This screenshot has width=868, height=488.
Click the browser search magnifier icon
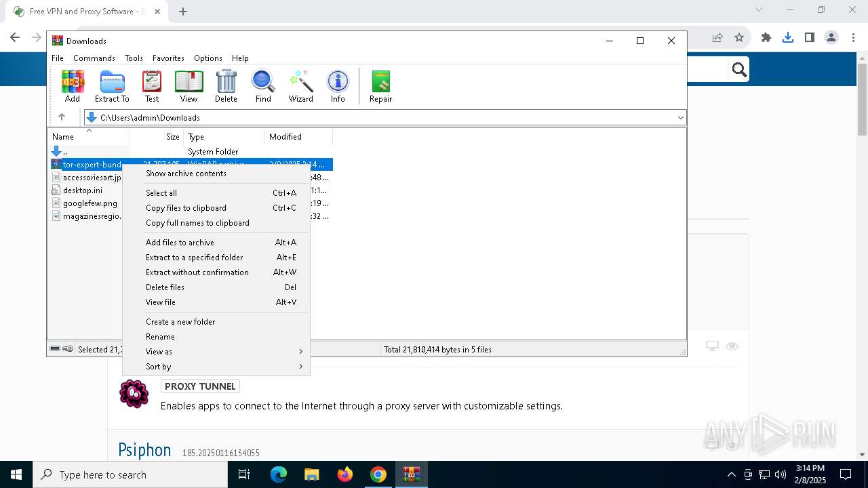click(739, 69)
